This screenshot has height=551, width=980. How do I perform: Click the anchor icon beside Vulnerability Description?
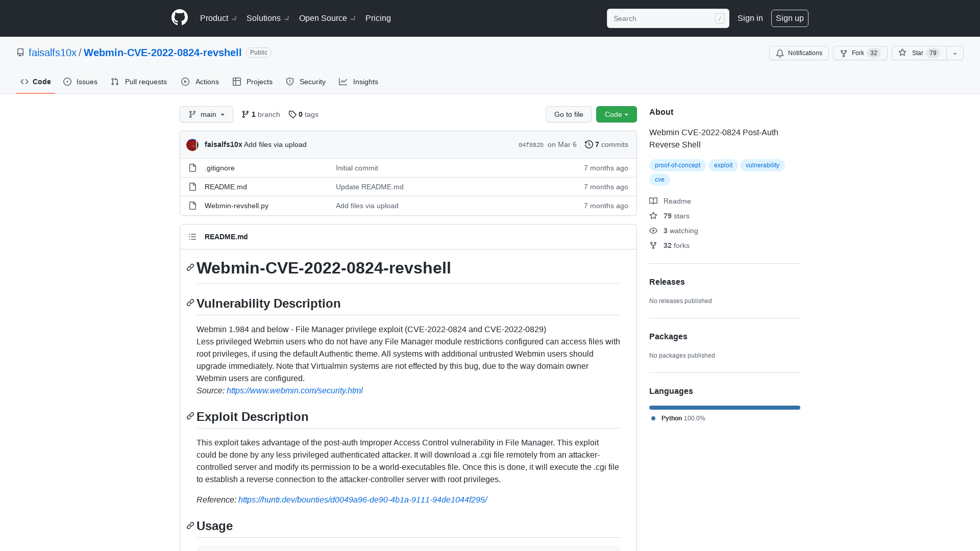tap(190, 303)
